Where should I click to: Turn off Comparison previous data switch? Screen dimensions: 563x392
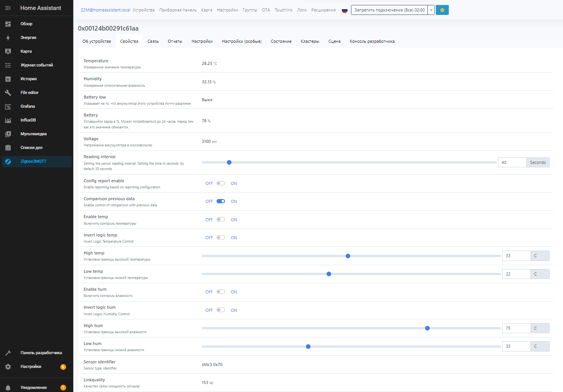tap(221, 201)
